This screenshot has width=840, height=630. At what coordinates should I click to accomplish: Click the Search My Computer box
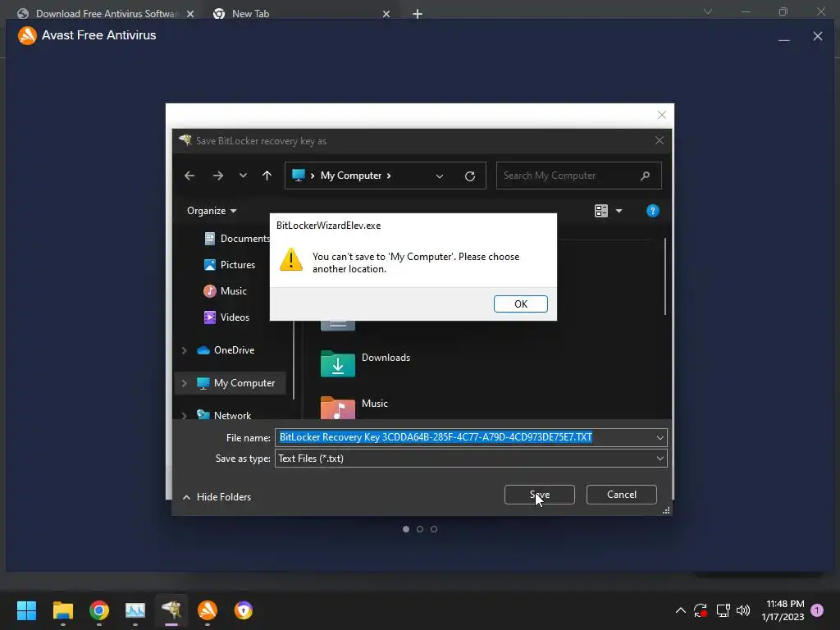coord(578,176)
